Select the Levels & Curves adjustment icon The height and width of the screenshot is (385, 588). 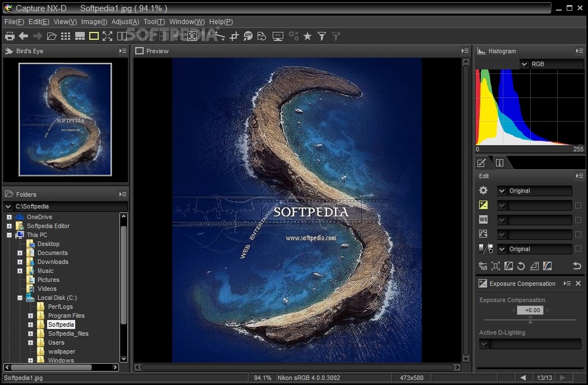508,266
